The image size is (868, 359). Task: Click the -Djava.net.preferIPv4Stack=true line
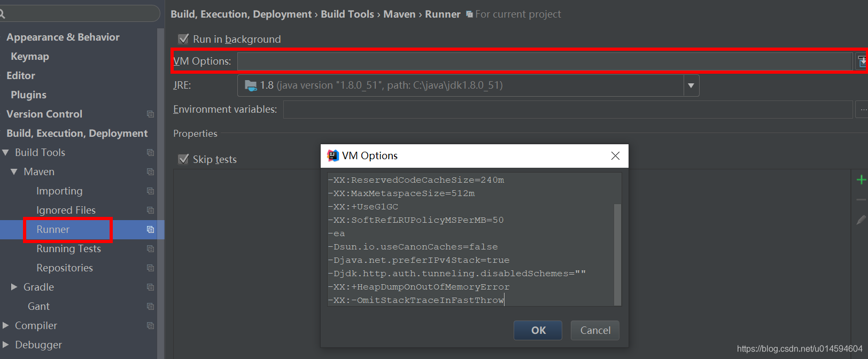(418, 260)
